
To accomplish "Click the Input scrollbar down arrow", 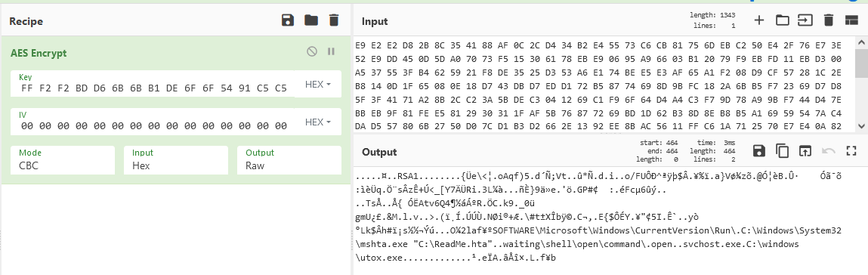I will point(862,127).
